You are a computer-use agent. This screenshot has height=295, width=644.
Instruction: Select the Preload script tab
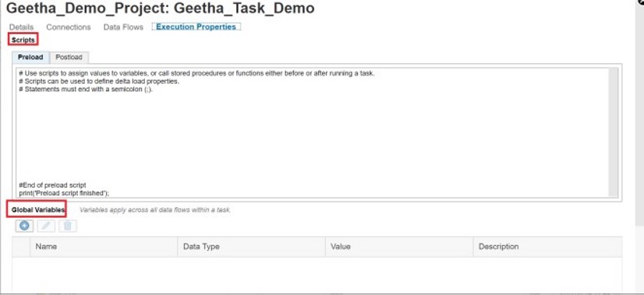tap(30, 57)
